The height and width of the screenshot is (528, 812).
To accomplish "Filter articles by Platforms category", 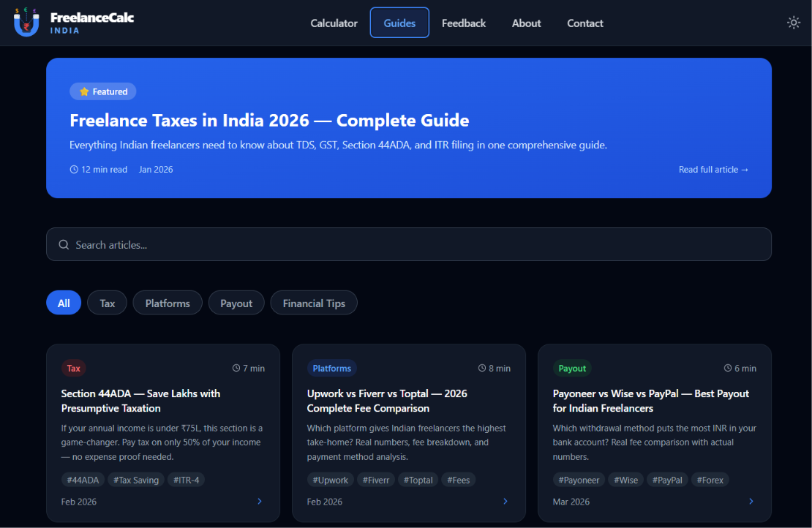I will (x=168, y=303).
